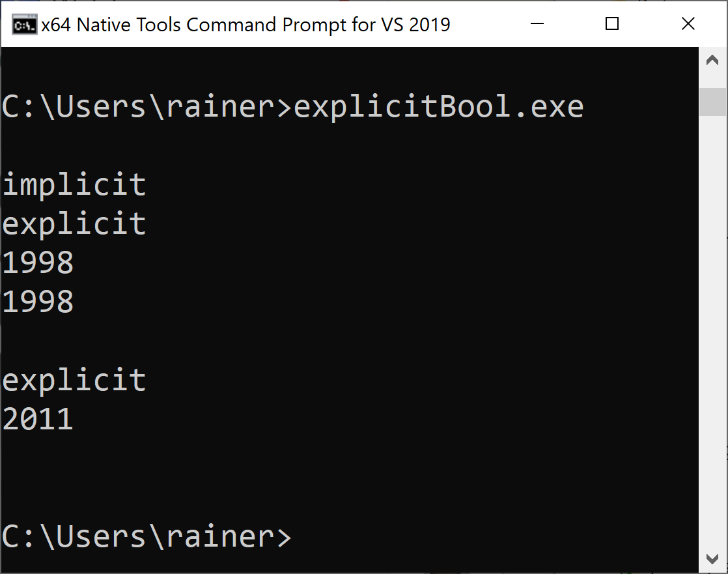This screenshot has width=728, height=574.
Task: Minimize the Command Prompt window
Action: click(535, 25)
